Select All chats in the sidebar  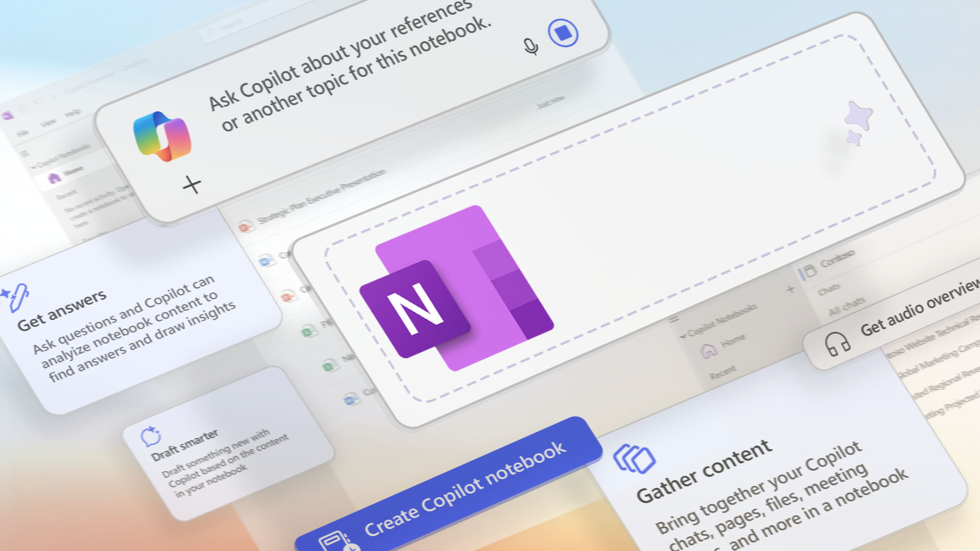pos(847,306)
